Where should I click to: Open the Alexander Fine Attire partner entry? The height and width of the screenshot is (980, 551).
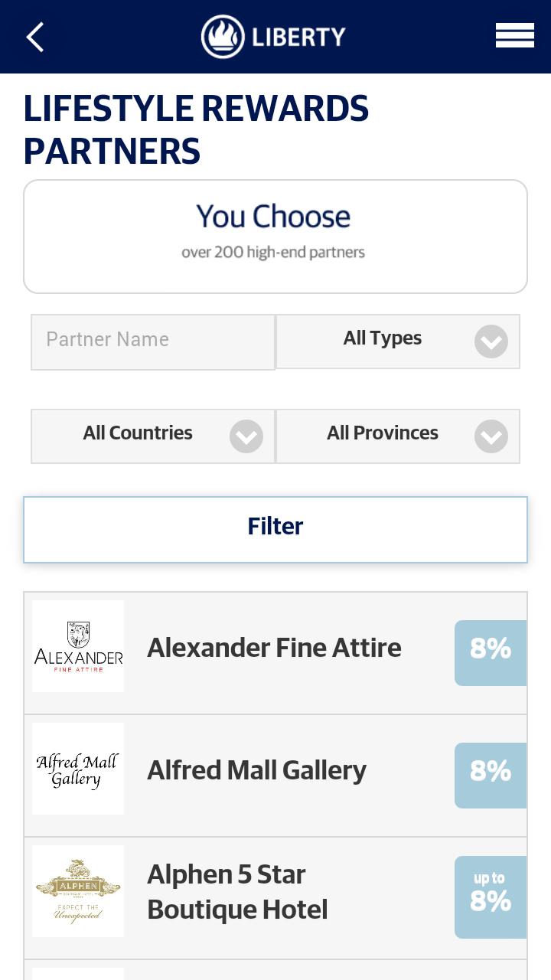(x=274, y=648)
